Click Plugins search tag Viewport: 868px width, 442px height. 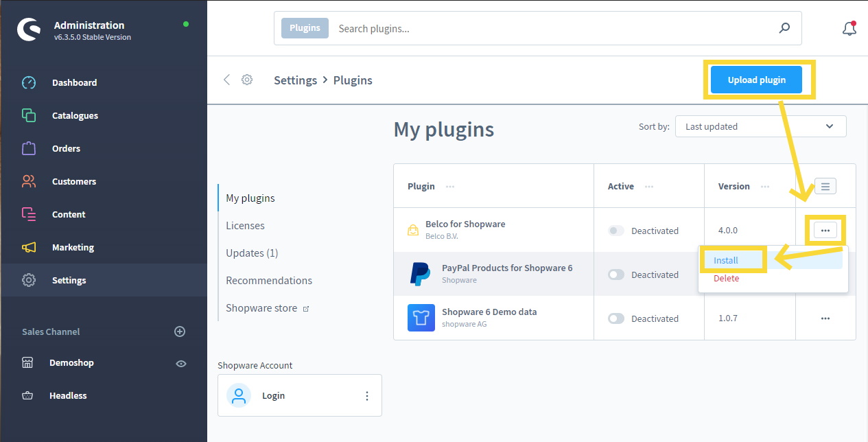pyautogui.click(x=305, y=28)
